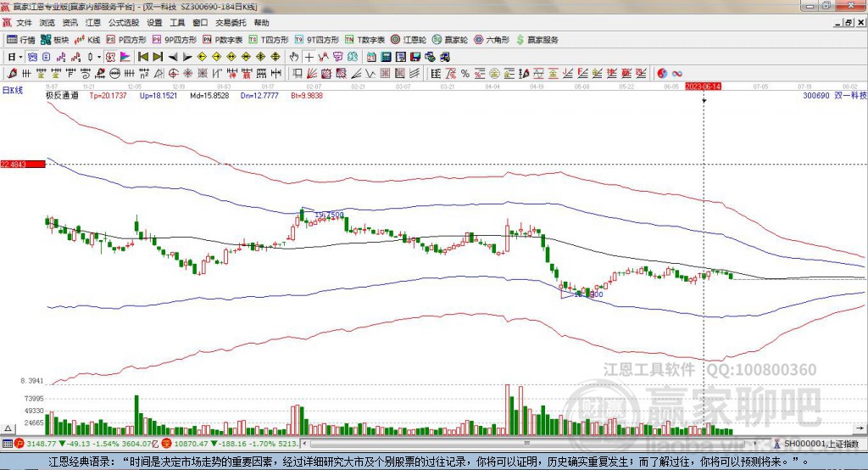Screen dimensions: 868x470
Task: Click the yin-yang icon
Action: pos(662,73)
